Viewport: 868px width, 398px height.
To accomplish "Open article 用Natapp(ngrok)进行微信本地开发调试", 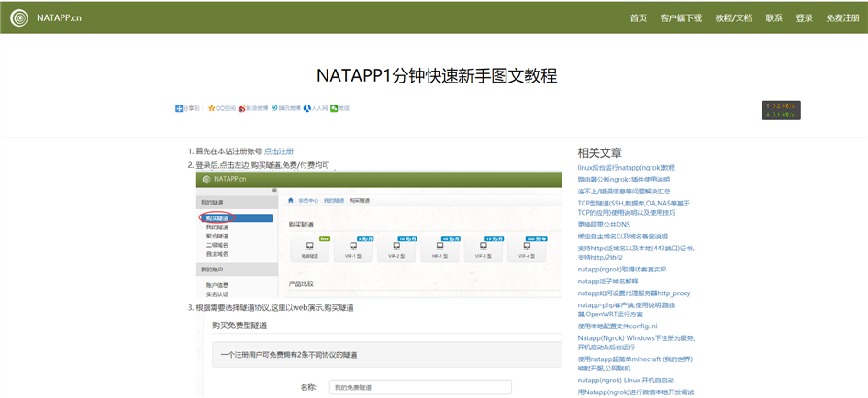I will pos(636,392).
